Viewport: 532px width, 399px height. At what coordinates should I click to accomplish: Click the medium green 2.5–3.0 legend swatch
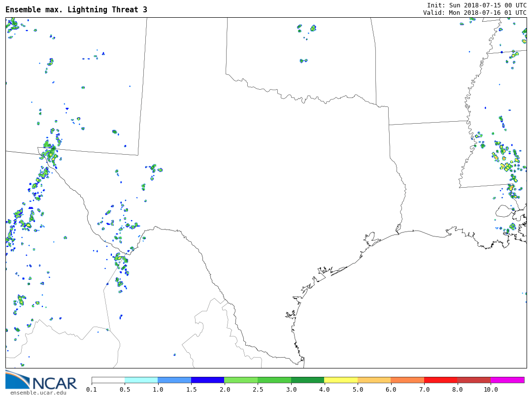[274, 380]
